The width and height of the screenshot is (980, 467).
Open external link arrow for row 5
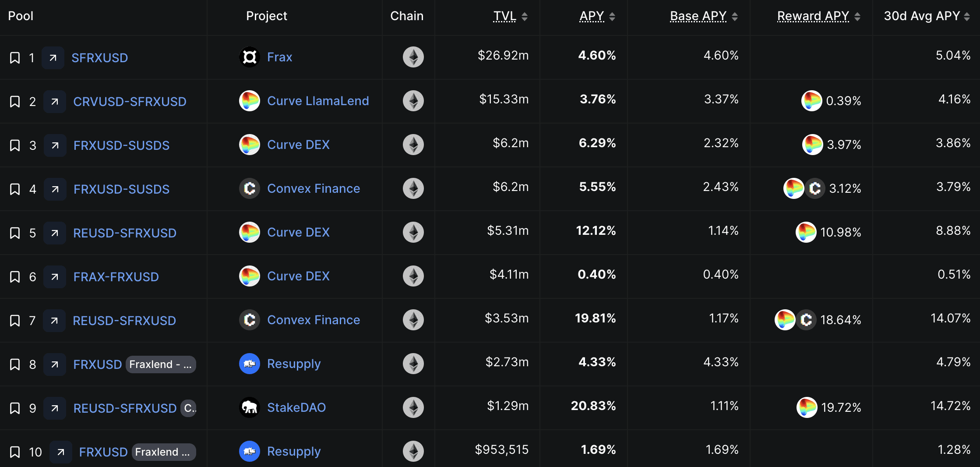(55, 233)
